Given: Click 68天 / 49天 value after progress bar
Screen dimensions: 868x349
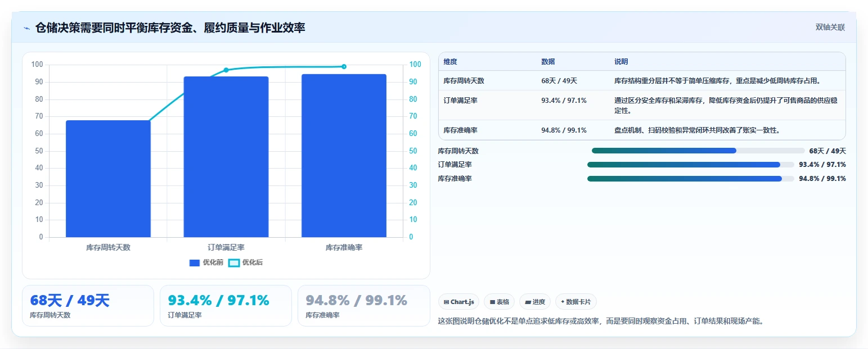Looking at the screenshot, I should coord(827,151).
